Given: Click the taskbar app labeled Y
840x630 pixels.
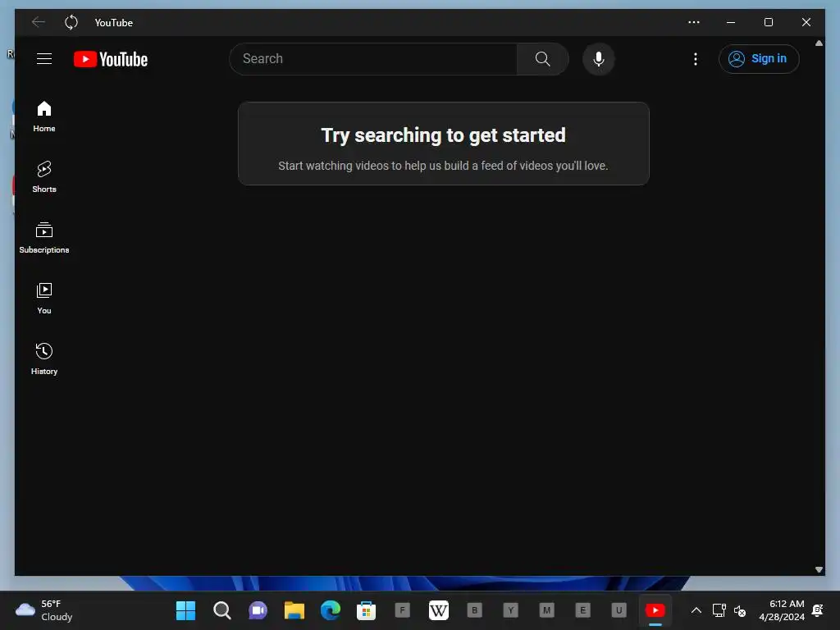Looking at the screenshot, I should point(510,610).
